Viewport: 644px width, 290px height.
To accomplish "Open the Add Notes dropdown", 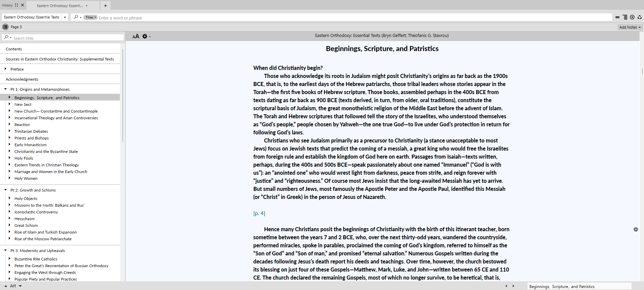I will click(630, 27).
